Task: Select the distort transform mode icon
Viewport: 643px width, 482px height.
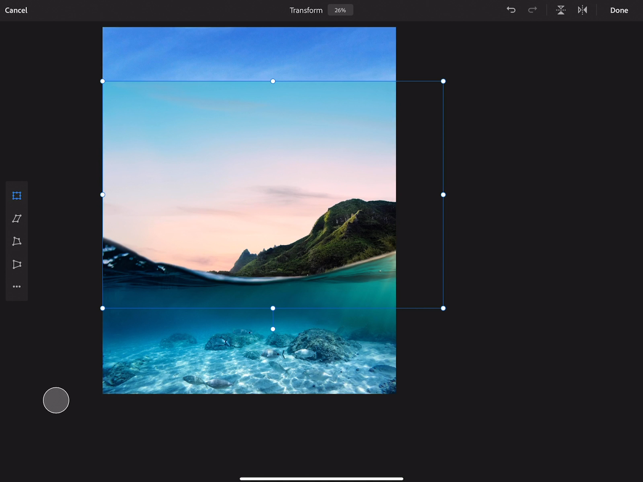Action: coord(17,241)
